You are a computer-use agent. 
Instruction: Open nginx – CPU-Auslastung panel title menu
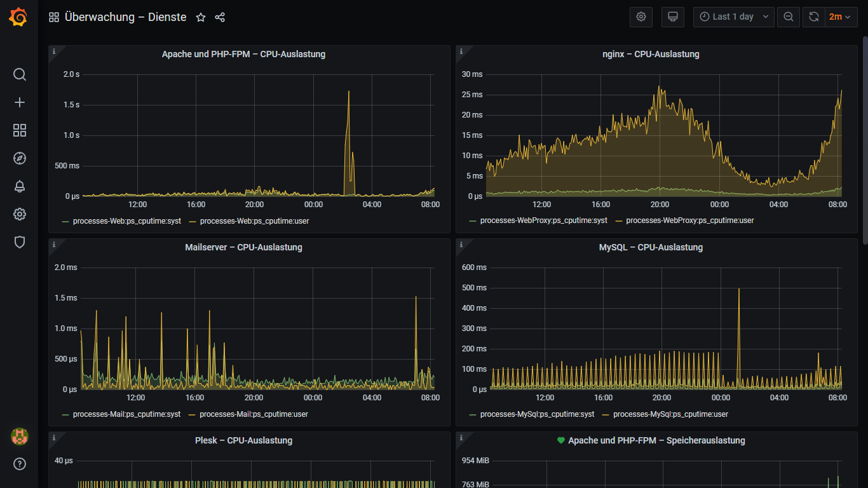pos(650,55)
